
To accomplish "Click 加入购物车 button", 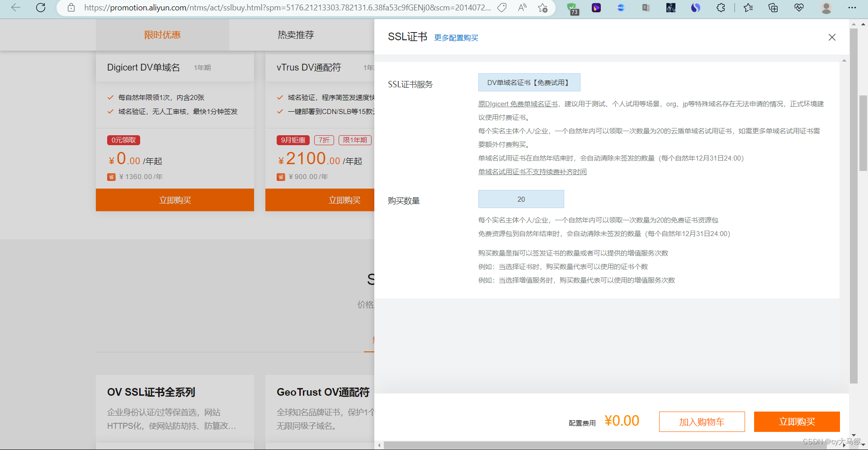I will click(x=702, y=422).
